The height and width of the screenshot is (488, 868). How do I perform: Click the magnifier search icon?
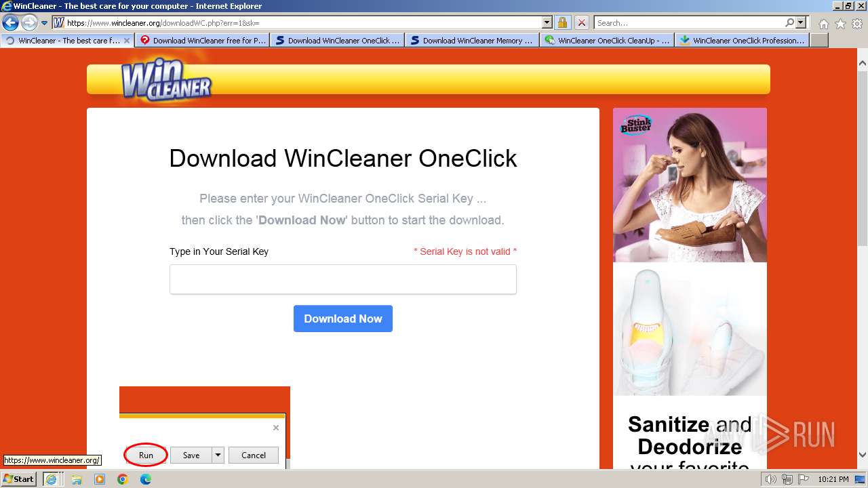pos(789,23)
